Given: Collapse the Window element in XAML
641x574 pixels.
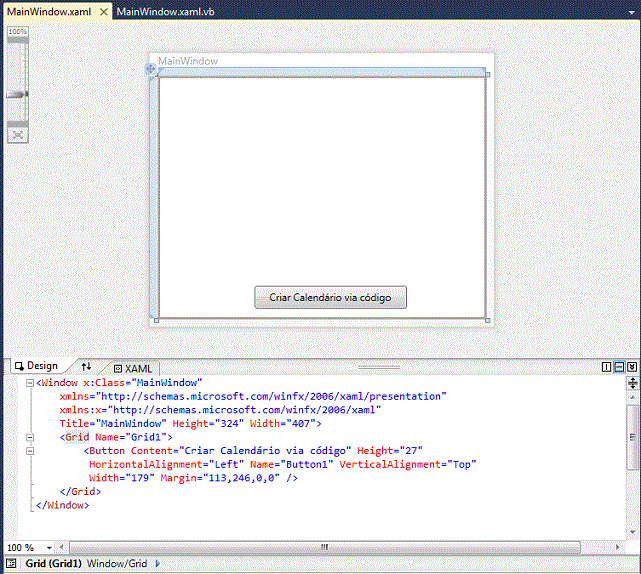Looking at the screenshot, I should point(30,383).
